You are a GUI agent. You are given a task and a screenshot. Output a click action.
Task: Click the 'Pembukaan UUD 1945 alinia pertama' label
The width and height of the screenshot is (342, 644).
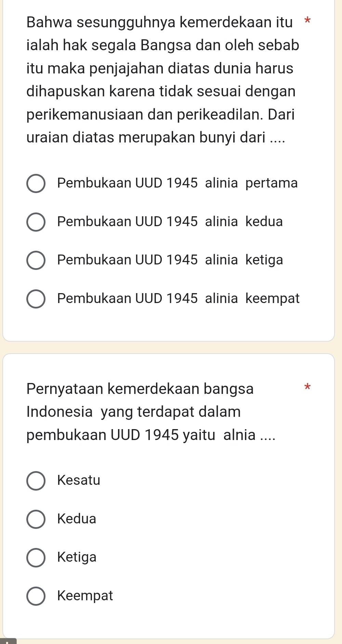pyautogui.click(x=177, y=183)
